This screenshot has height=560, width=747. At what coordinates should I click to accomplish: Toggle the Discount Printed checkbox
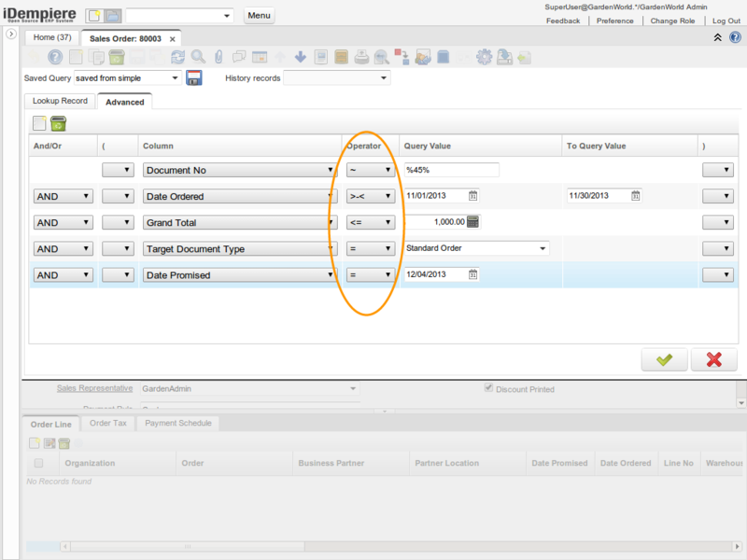tap(488, 388)
